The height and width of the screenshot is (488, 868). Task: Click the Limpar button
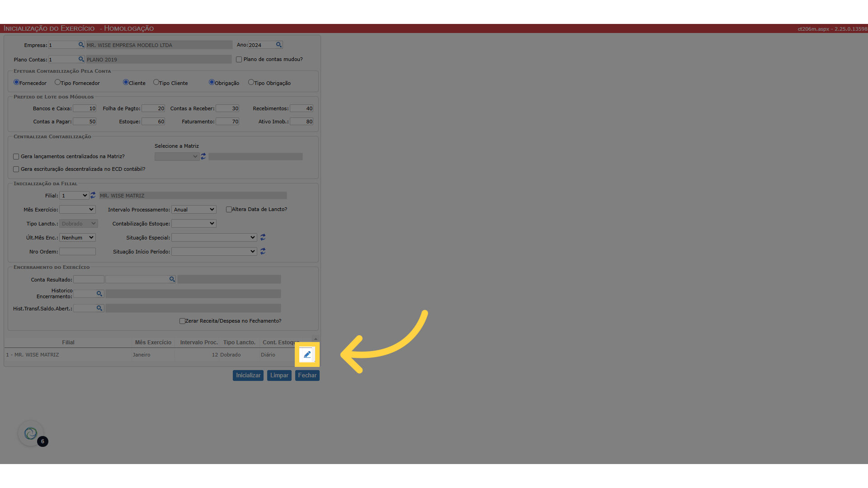pyautogui.click(x=279, y=375)
